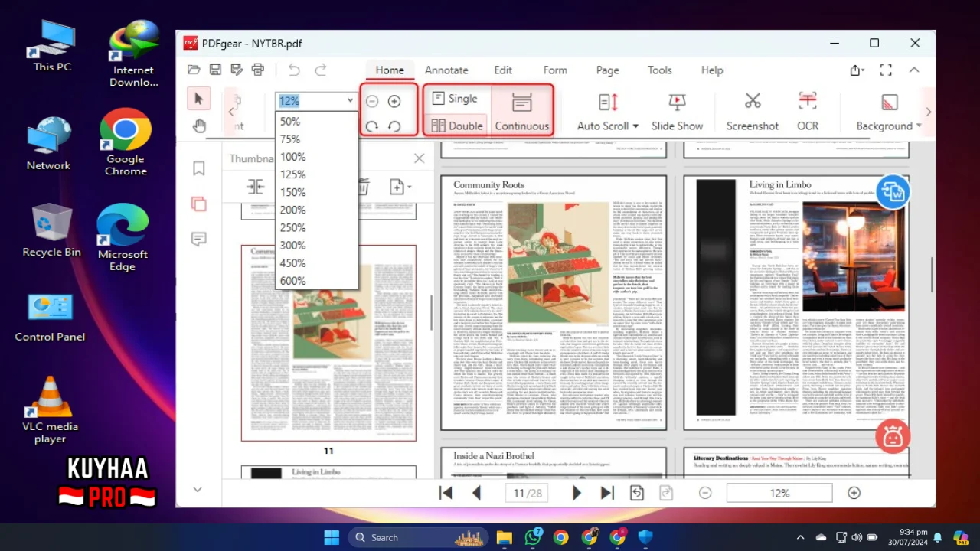Zoom in with the plus circle icon in ribbon
This screenshot has height=551, width=980.
(x=394, y=101)
